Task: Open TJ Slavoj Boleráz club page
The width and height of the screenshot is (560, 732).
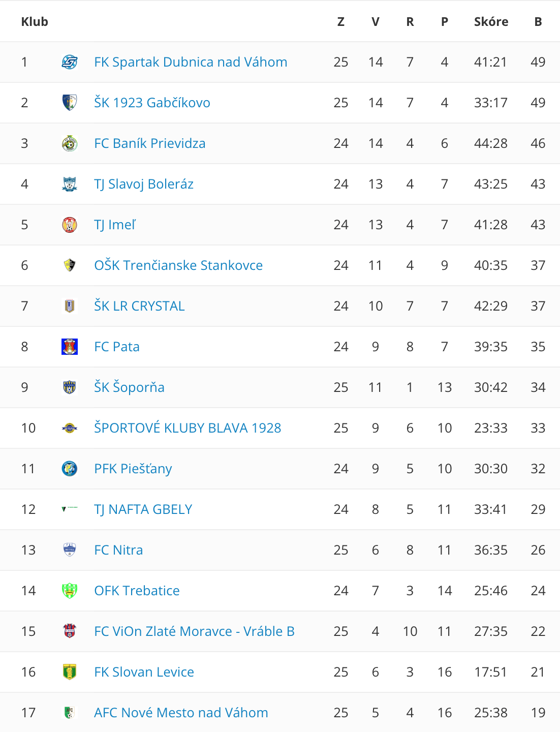Action: (144, 184)
